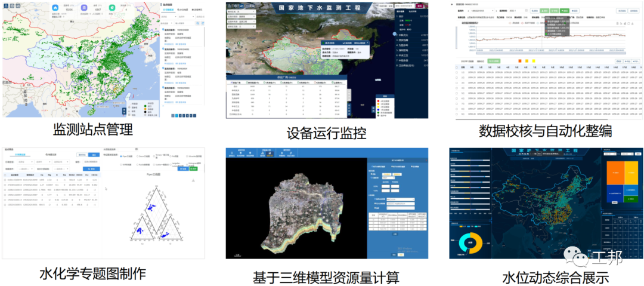644x286 pixels.
Task: Check row 370304210010 in hydrochemistry table
Action: click(5, 184)
